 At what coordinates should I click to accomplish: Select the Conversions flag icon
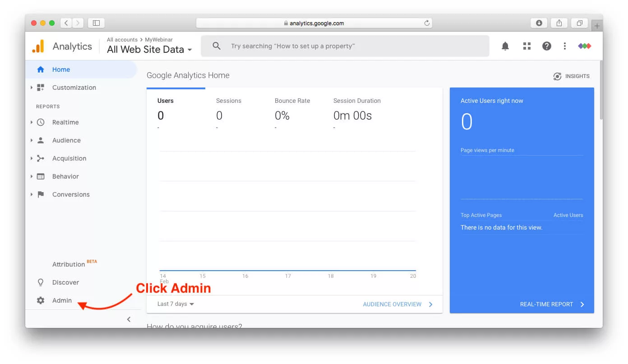[x=40, y=194]
